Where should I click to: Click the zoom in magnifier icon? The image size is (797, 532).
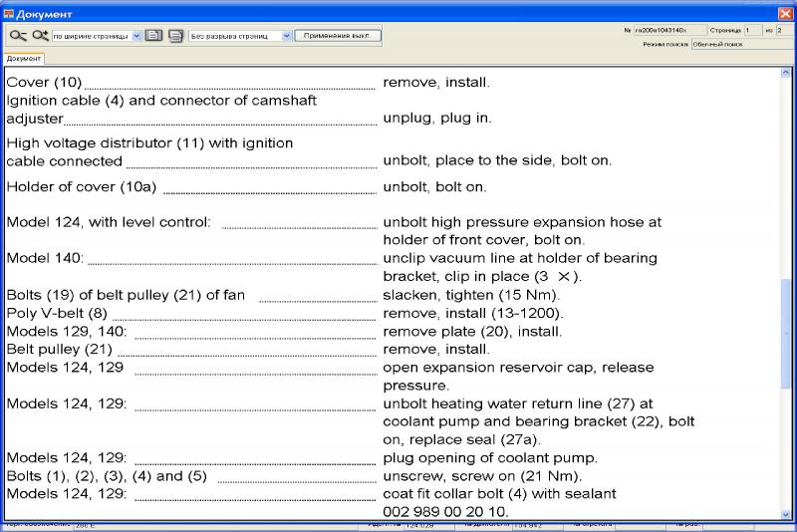pyautogui.click(x=40, y=35)
